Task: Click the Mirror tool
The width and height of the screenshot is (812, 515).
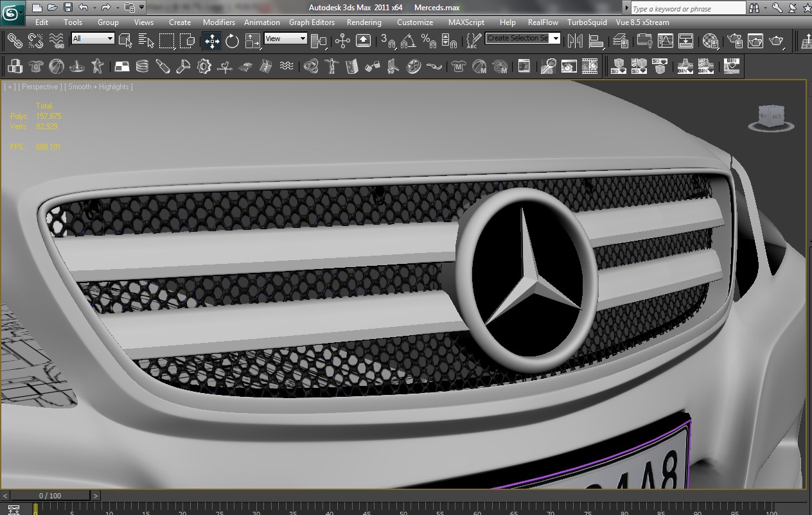Action: (x=576, y=41)
